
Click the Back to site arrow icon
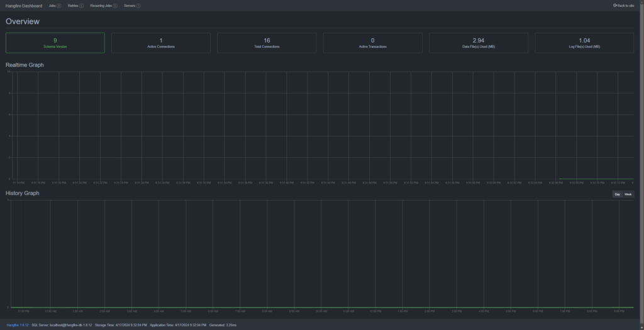point(615,6)
